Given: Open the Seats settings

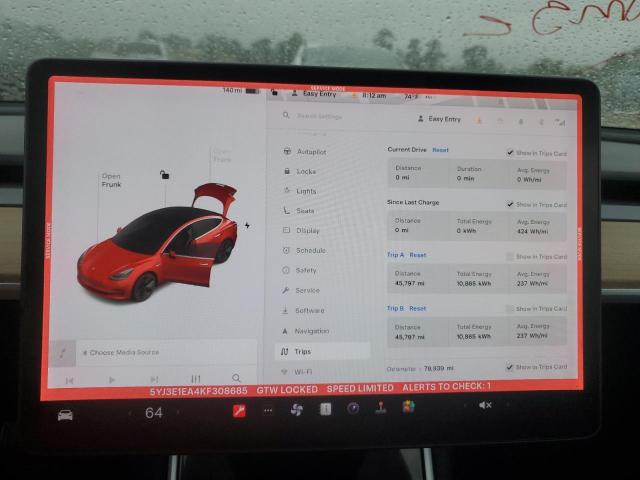Looking at the screenshot, I should pyautogui.click(x=298, y=211).
